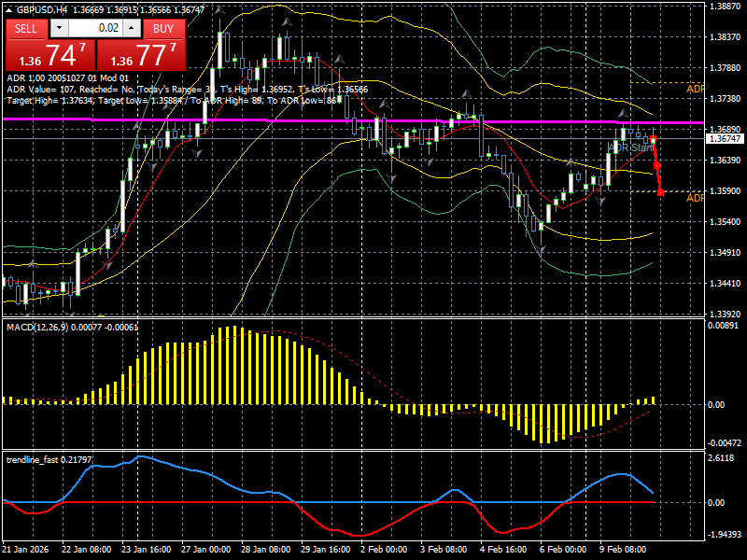Increase trade volume with the up arrow
The width and height of the screenshot is (747, 560).
point(132,28)
